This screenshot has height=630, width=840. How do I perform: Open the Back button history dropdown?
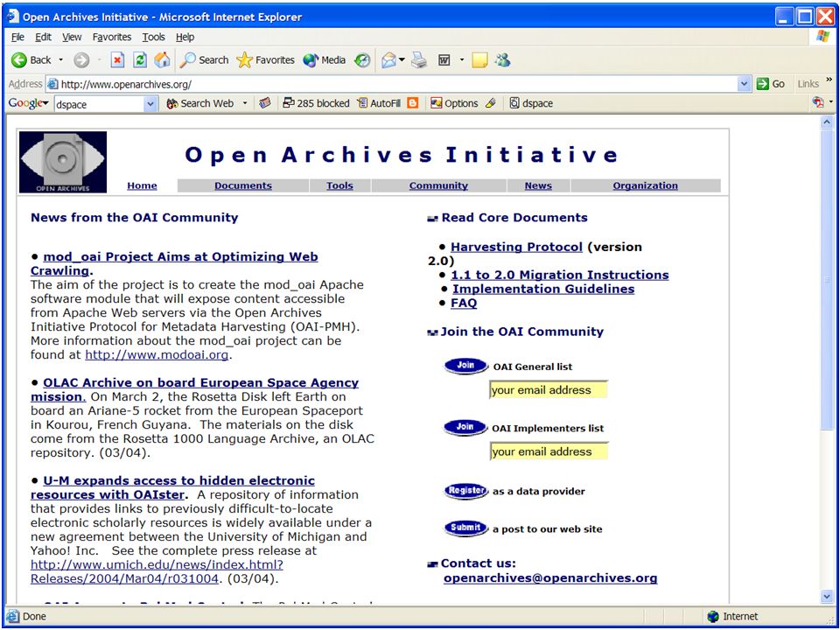click(60, 60)
